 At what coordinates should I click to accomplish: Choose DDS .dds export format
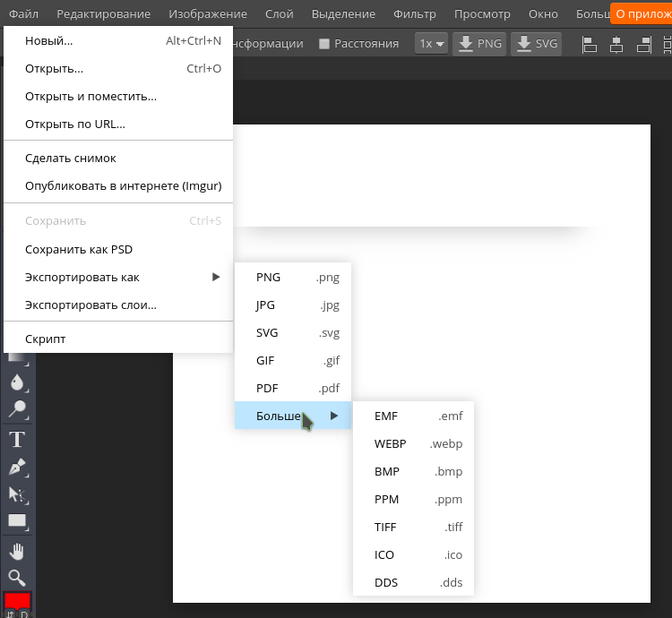coord(414,582)
